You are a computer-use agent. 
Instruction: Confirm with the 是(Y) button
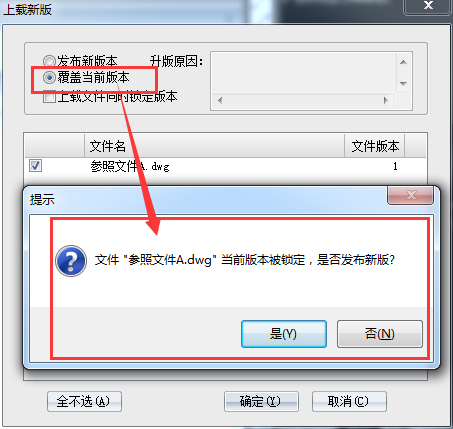pos(284,334)
